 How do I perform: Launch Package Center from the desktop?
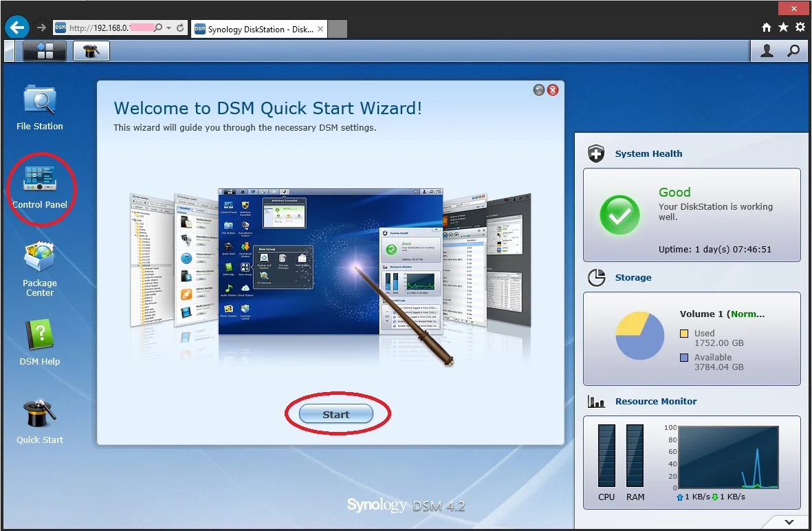[x=39, y=270]
